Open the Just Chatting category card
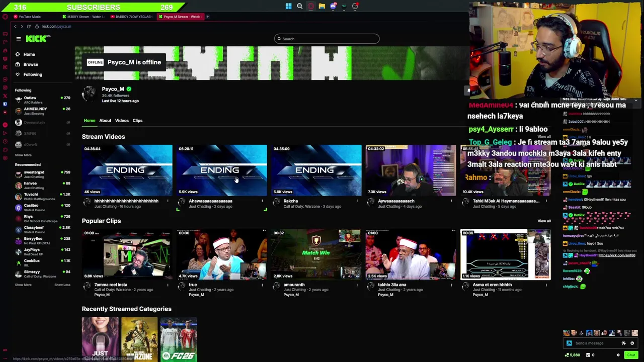 point(100,339)
